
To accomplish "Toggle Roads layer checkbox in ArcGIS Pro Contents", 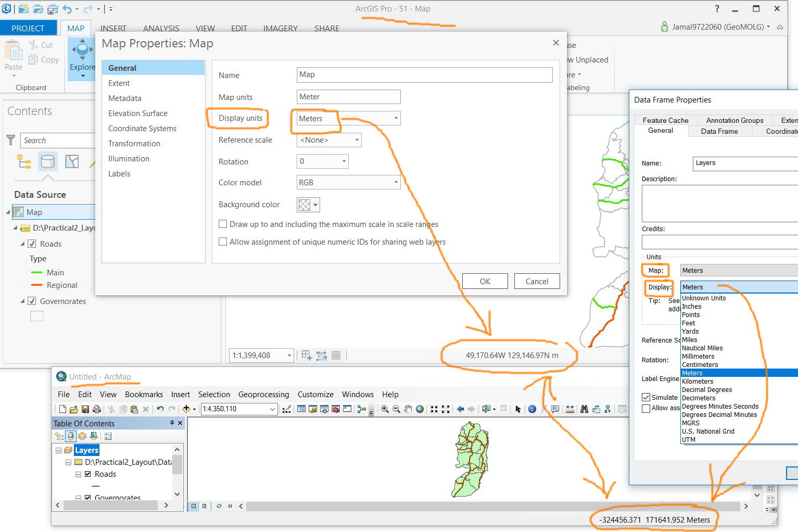I will pos(32,244).
